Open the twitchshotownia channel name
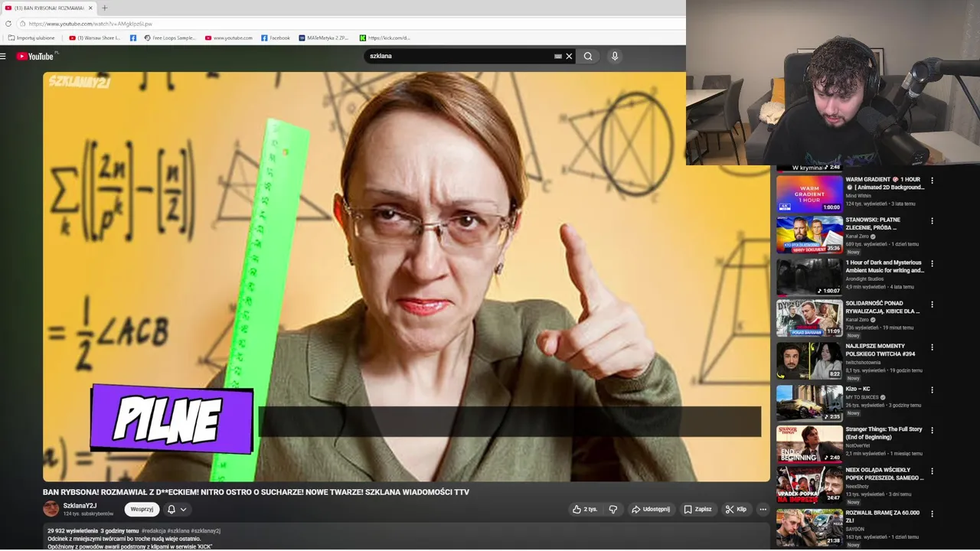 (x=863, y=363)
